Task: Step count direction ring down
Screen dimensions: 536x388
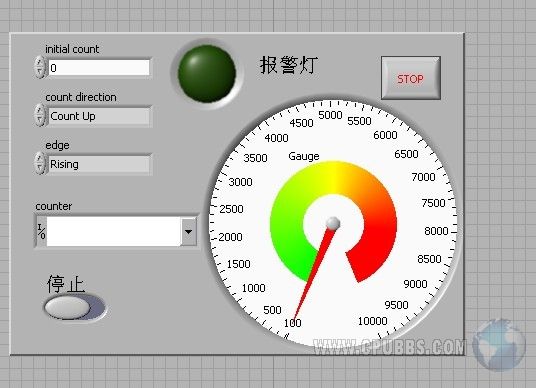Action: (x=40, y=120)
